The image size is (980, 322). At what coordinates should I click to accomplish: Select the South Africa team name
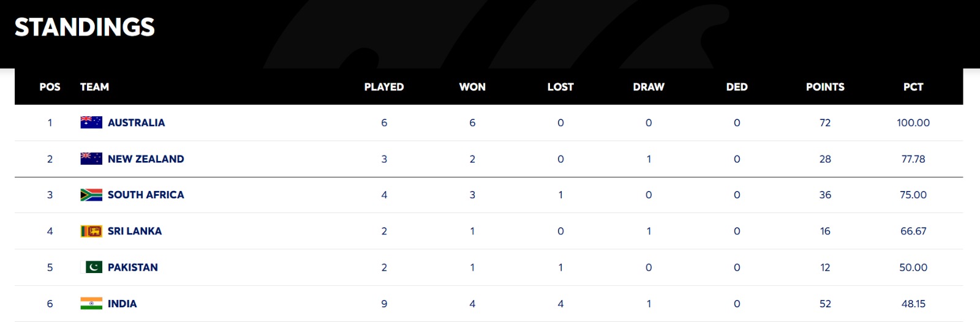click(146, 195)
